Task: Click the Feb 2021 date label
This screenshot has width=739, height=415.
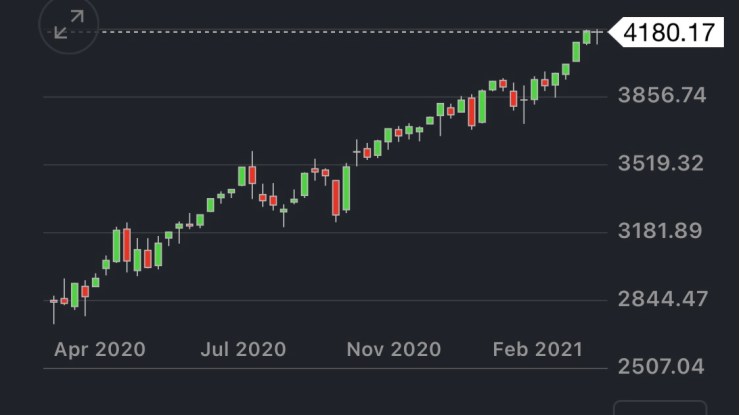Action: [x=539, y=349]
